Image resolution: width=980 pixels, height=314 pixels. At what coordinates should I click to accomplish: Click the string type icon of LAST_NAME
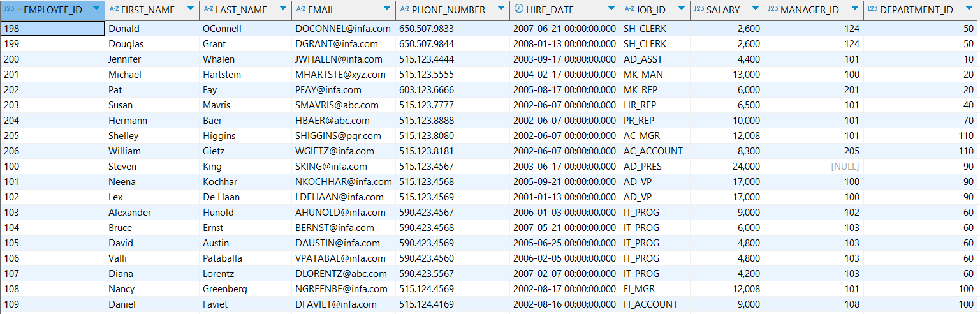click(x=208, y=10)
